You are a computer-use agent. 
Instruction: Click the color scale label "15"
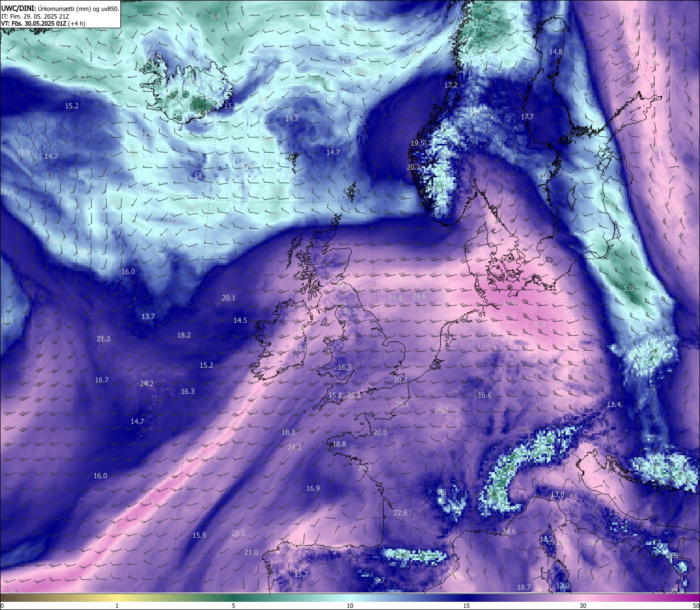pos(466,606)
